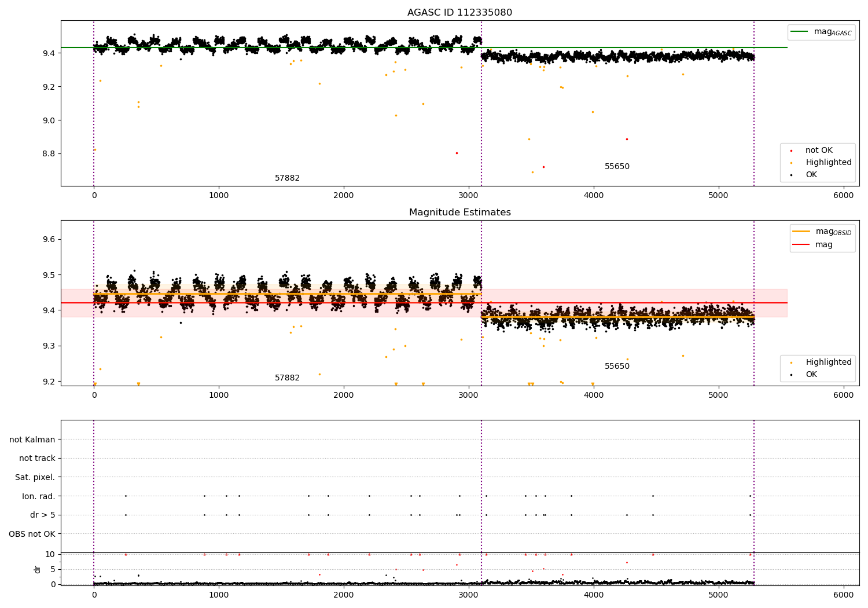Click the '55650' annotation in Magnitude Estimates plot
The image size is (868, 608).
click(617, 367)
